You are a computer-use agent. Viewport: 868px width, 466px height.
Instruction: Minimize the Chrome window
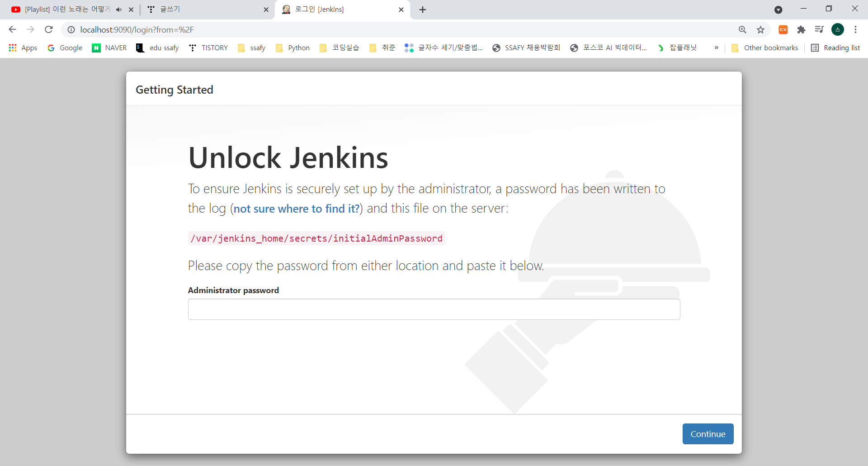coord(803,9)
